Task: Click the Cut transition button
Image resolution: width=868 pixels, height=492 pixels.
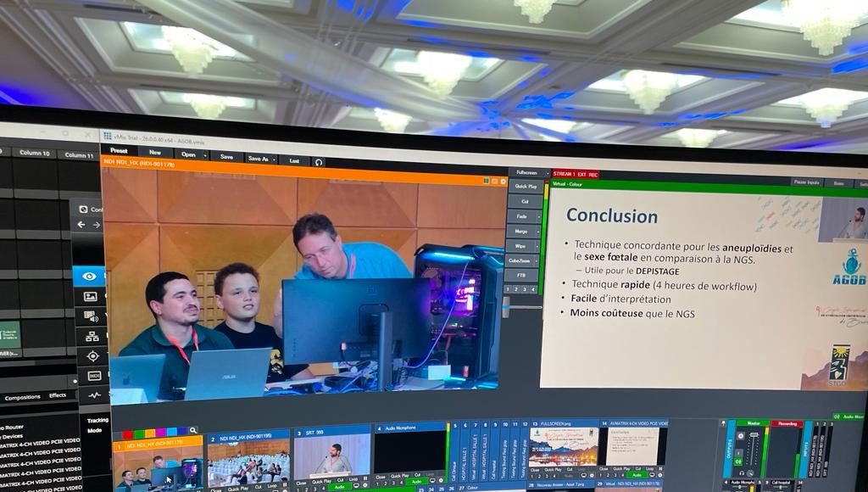Action: pos(525,202)
